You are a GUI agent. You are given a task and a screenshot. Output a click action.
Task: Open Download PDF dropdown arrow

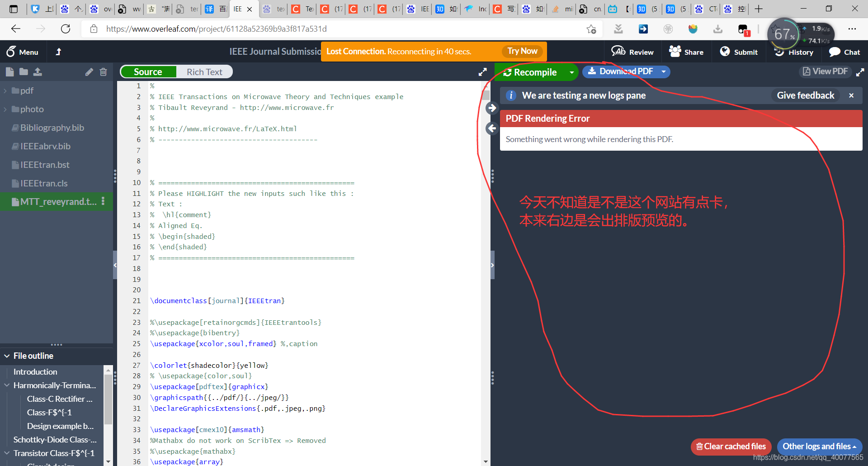tap(664, 71)
